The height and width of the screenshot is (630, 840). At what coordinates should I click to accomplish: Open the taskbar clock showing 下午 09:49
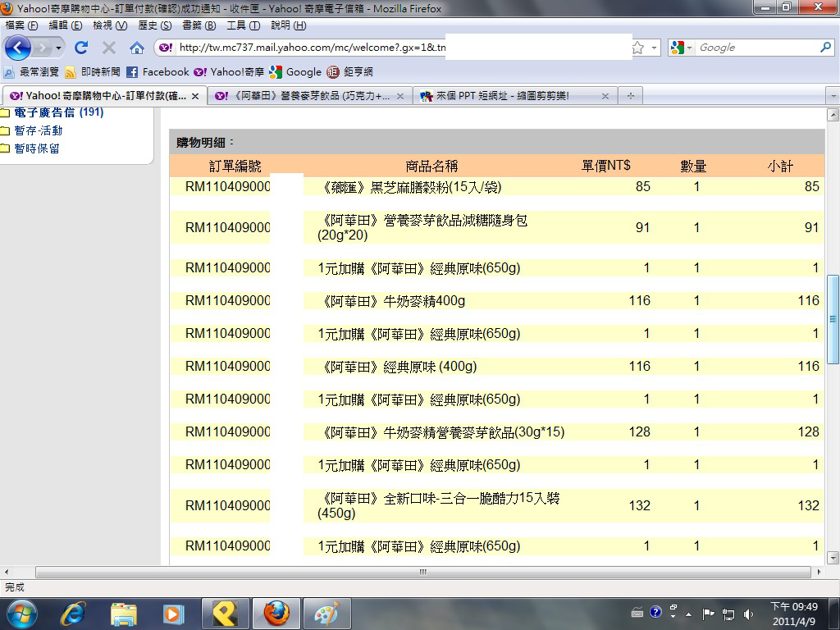pyautogui.click(x=794, y=614)
